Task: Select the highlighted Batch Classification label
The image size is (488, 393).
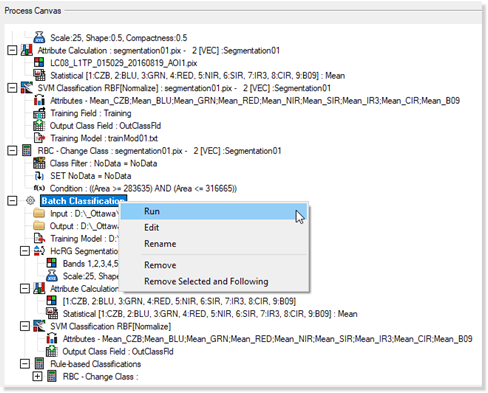Action: tap(83, 201)
